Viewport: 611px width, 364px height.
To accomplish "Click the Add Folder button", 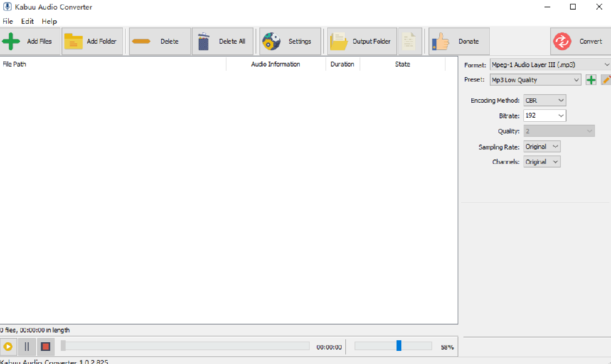I will [92, 41].
